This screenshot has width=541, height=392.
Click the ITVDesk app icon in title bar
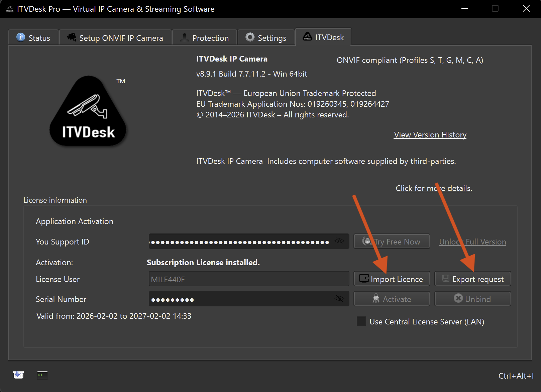coord(10,9)
